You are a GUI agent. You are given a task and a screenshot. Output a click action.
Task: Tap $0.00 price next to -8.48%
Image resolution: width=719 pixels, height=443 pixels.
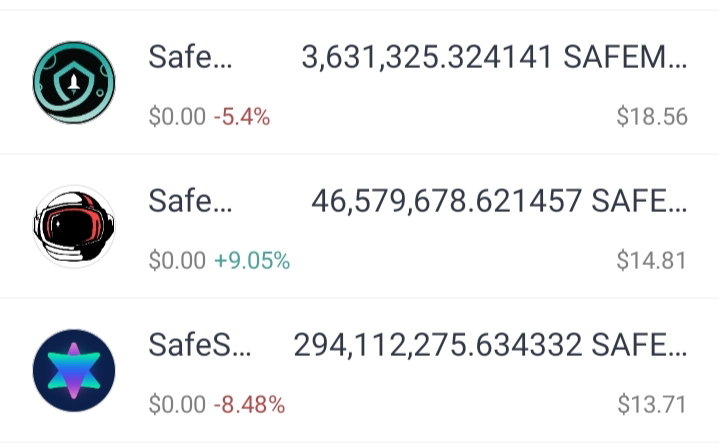pyautogui.click(x=177, y=404)
